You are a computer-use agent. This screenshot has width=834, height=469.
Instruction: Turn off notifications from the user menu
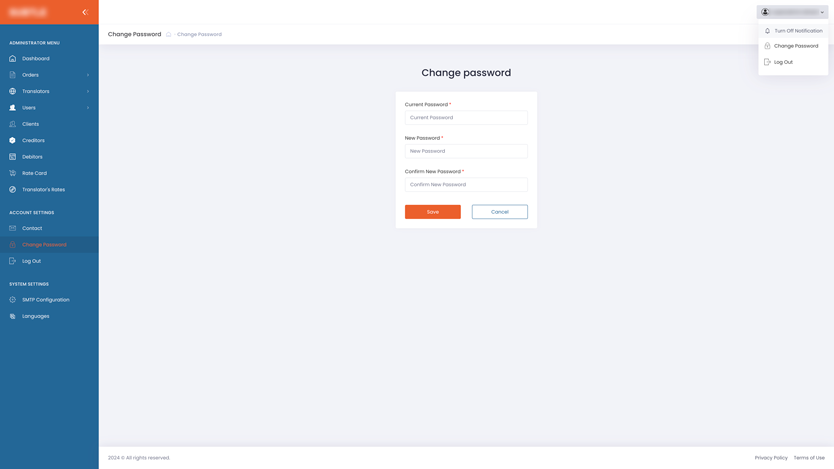pyautogui.click(x=797, y=31)
